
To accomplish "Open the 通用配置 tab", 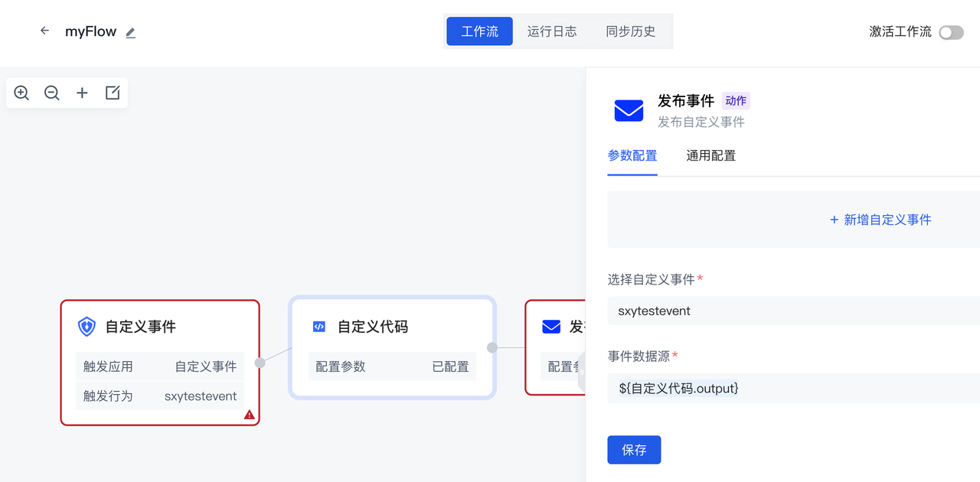I will pos(710,155).
